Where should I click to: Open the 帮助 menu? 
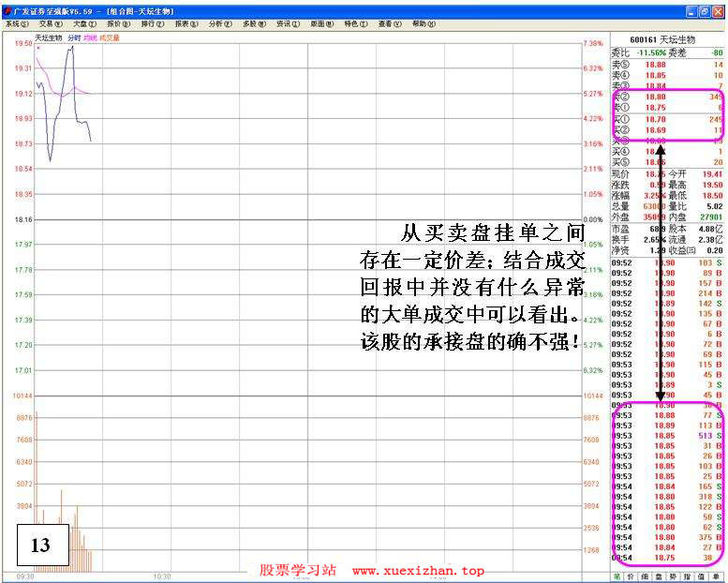point(423,23)
